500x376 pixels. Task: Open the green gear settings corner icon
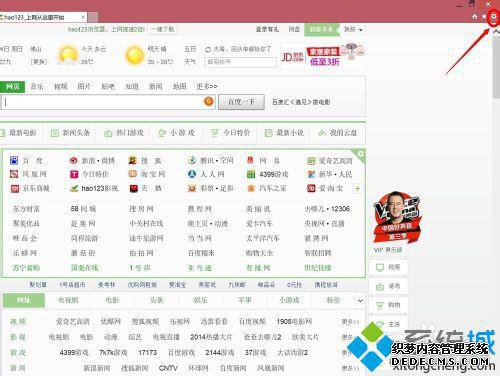coord(361,154)
